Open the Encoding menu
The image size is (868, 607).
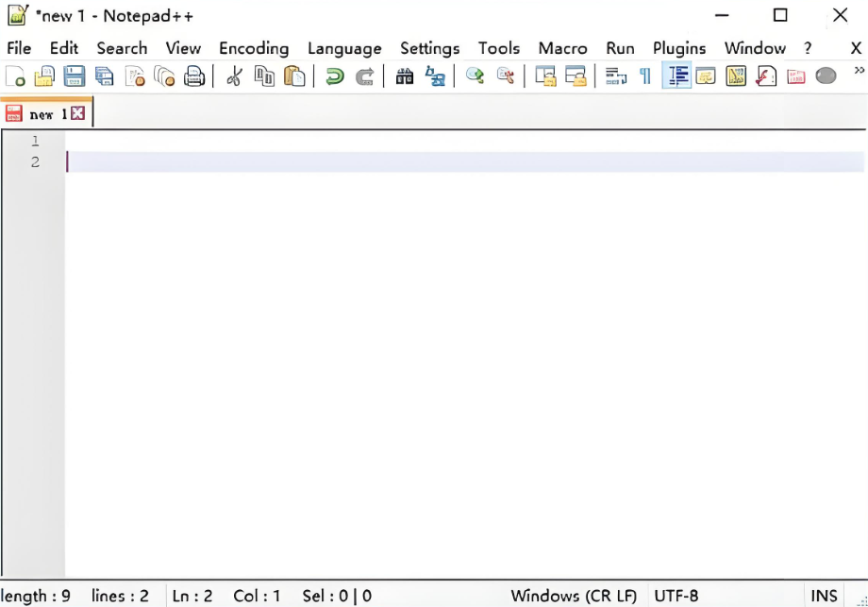coord(254,48)
